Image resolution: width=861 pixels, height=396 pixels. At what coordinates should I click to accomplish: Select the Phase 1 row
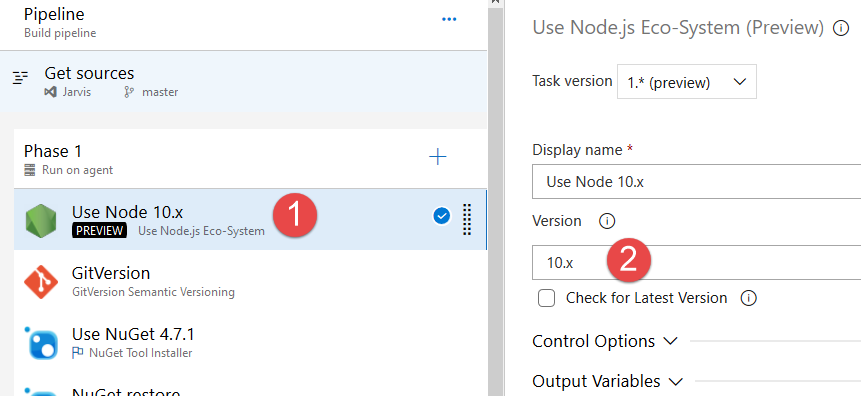point(250,159)
